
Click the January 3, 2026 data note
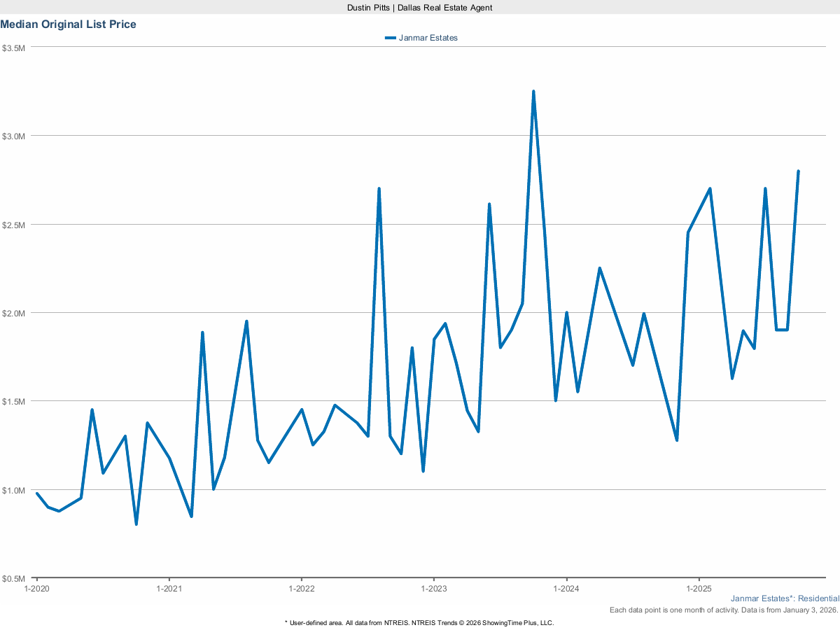[x=721, y=610]
